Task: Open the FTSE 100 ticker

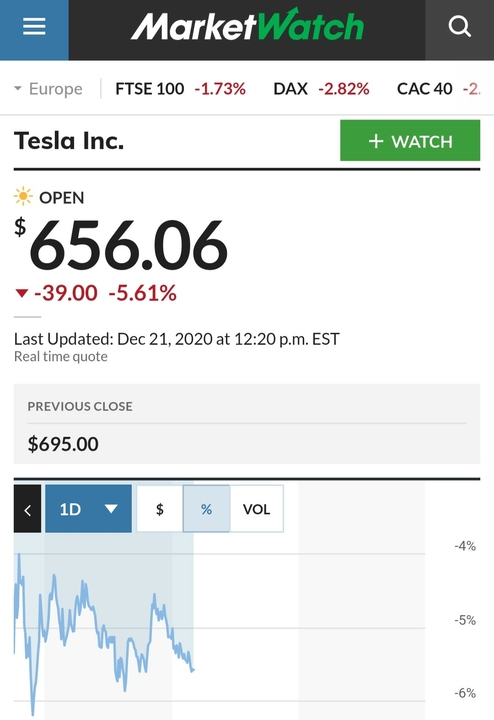Action: coord(180,88)
